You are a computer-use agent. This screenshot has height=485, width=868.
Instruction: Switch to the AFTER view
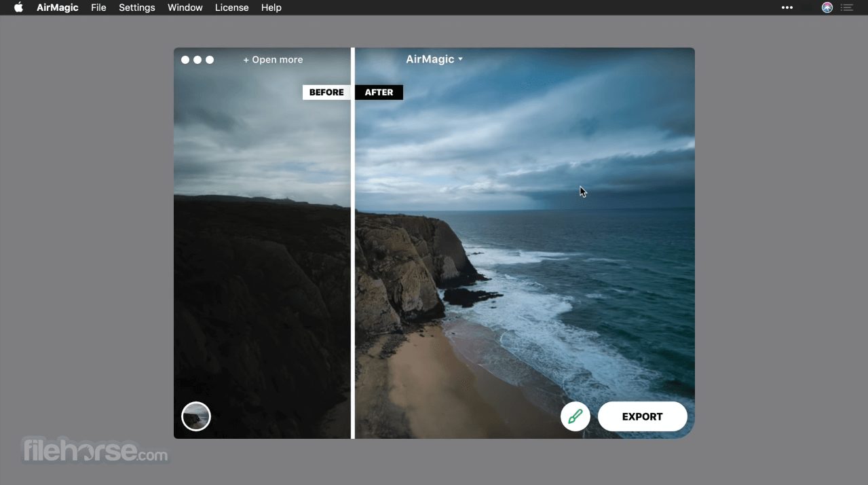tap(379, 92)
